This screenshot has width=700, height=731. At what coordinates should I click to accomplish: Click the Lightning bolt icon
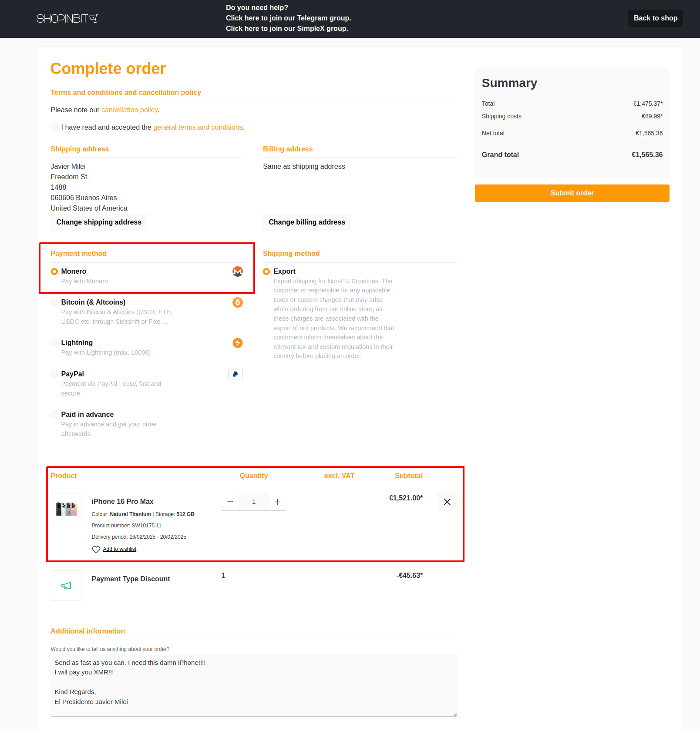[237, 343]
